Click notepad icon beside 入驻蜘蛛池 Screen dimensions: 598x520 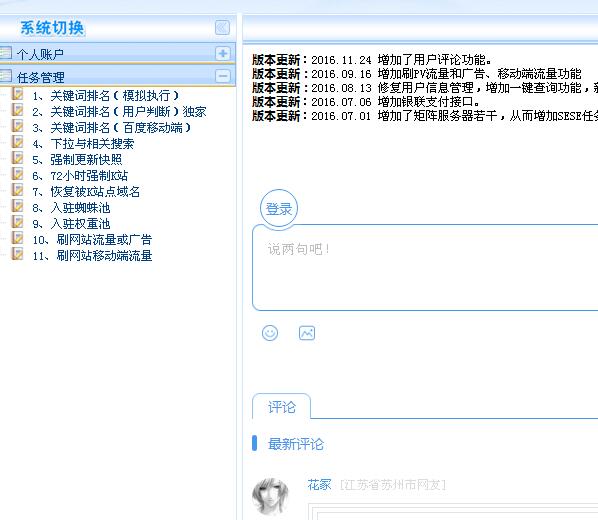[x=18, y=206]
